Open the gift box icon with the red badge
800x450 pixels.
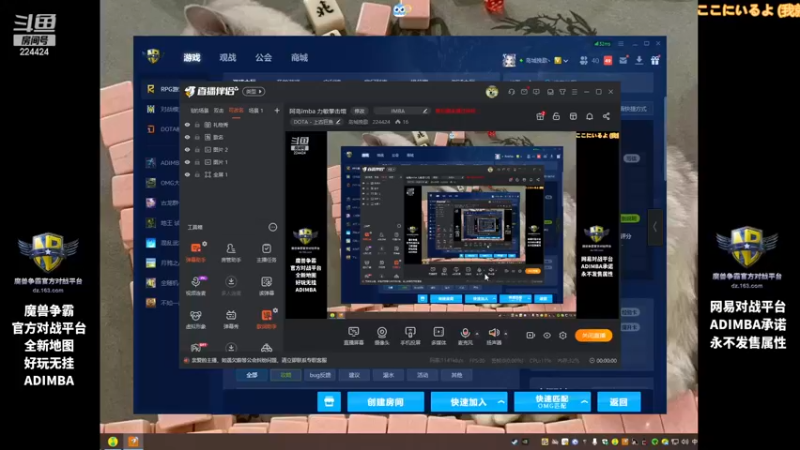click(x=540, y=116)
